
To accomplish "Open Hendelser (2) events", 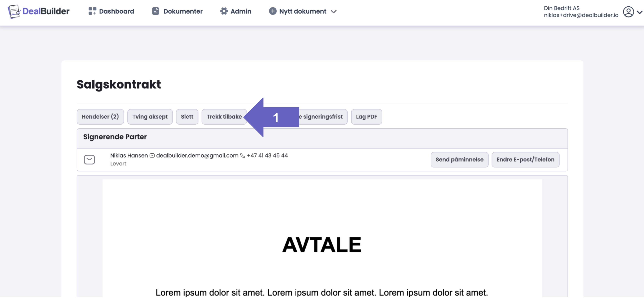I will (100, 117).
